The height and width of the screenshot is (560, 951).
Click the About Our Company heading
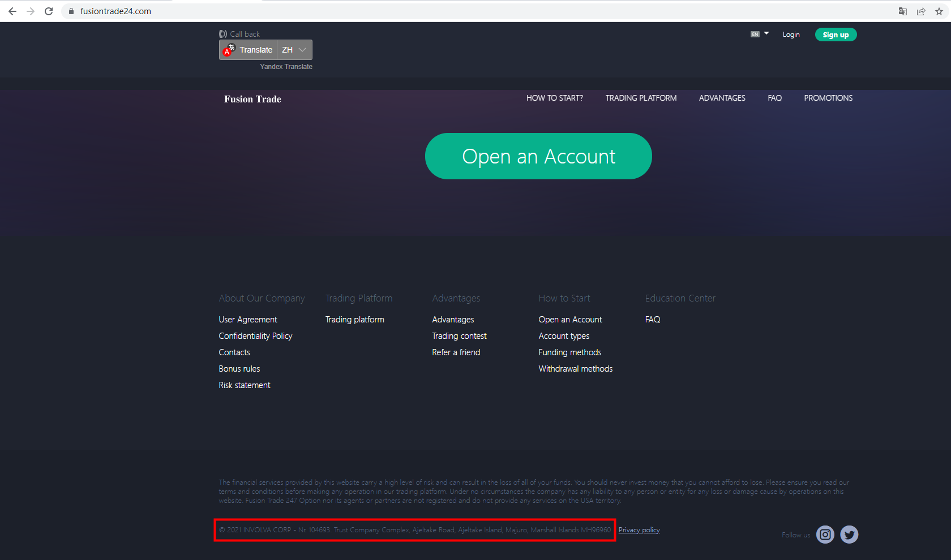[262, 298]
